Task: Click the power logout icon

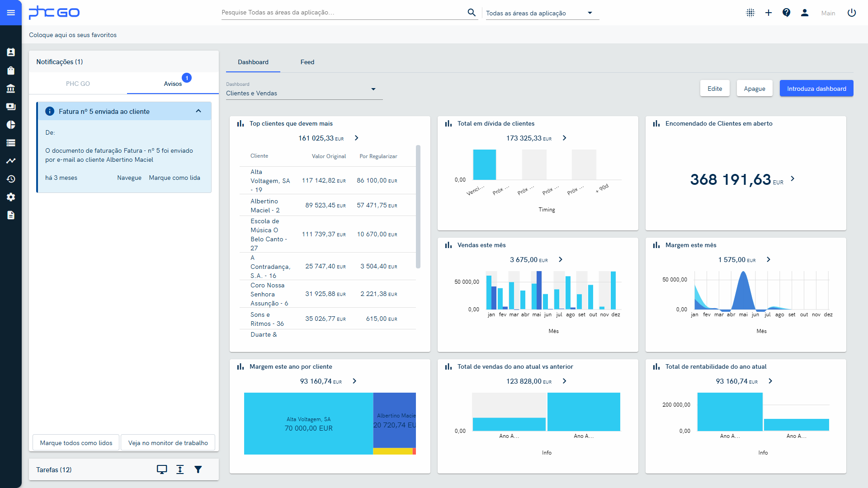Action: pos(852,13)
